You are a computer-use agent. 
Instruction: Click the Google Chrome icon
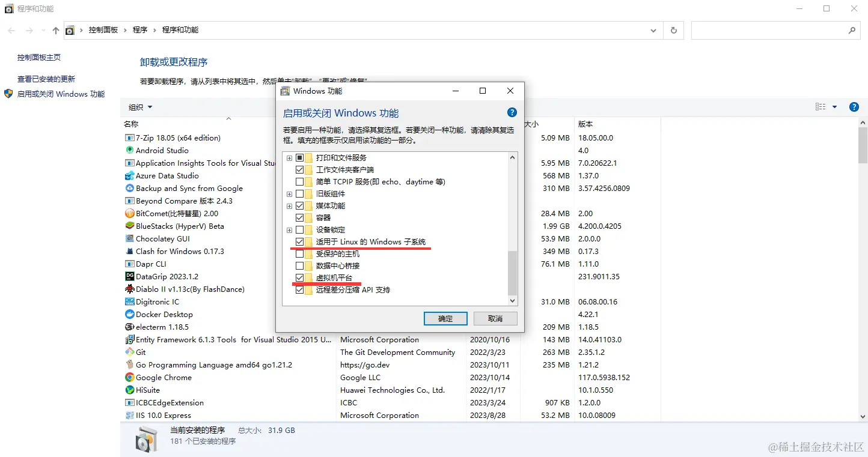(129, 377)
